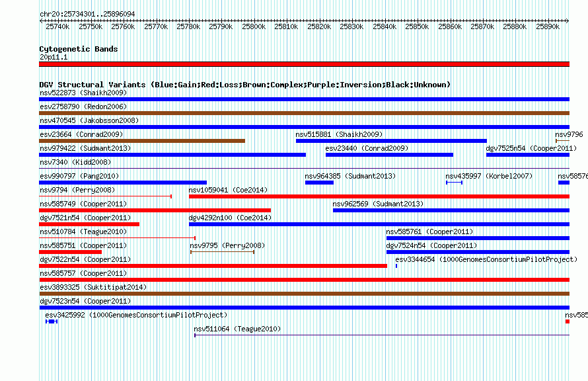Click the 25800k ruler tick label
This screenshot has height=381, width=588.
pyautogui.click(x=254, y=26)
